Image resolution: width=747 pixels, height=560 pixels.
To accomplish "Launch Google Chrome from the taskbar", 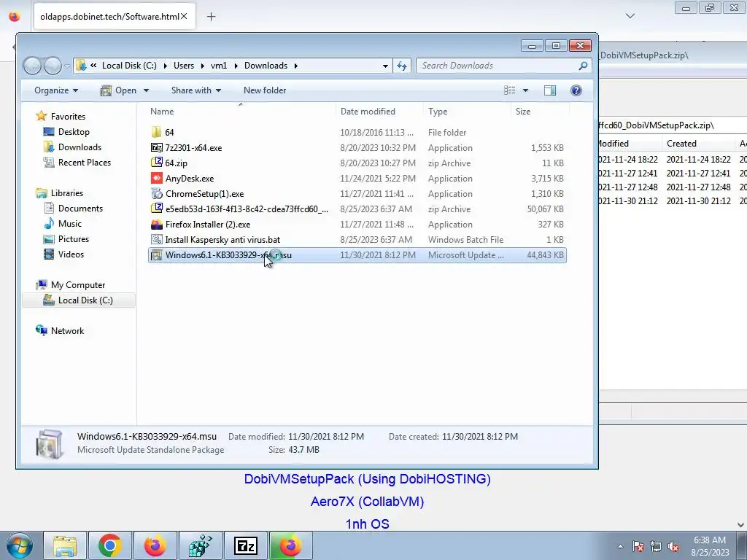I will point(110,545).
